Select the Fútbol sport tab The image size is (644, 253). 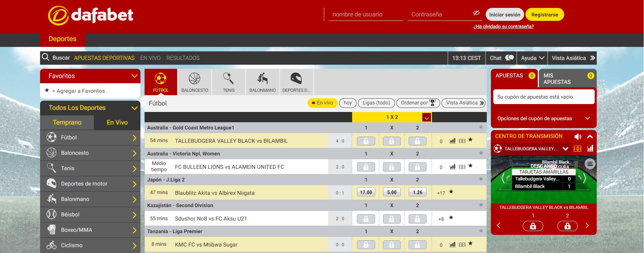point(161,82)
